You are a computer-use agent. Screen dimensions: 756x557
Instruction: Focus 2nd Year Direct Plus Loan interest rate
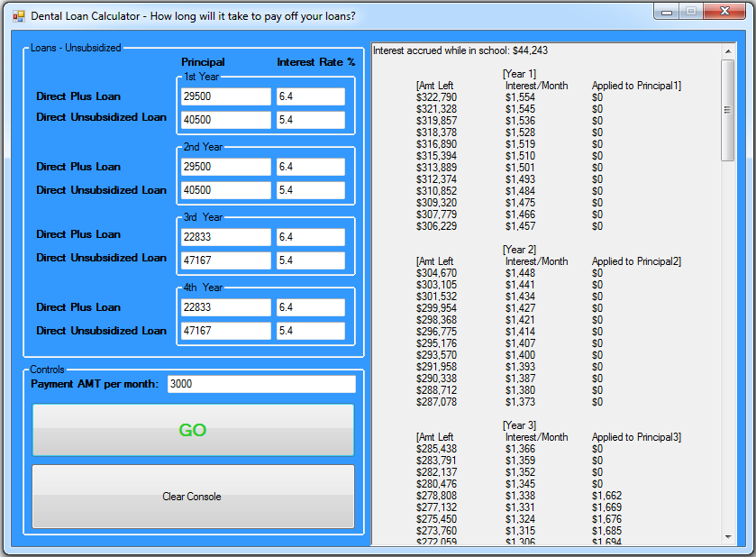click(310, 167)
